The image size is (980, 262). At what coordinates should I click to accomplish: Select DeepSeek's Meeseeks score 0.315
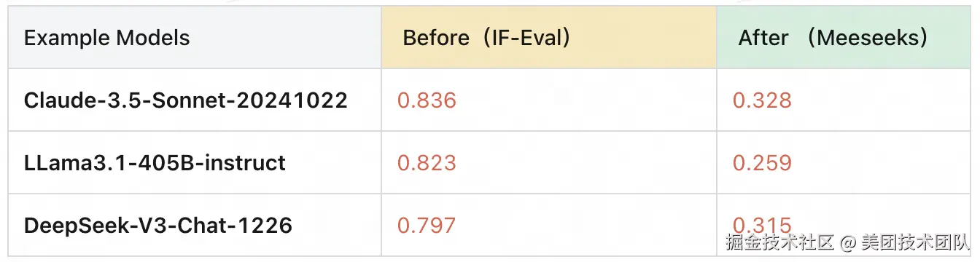click(762, 226)
